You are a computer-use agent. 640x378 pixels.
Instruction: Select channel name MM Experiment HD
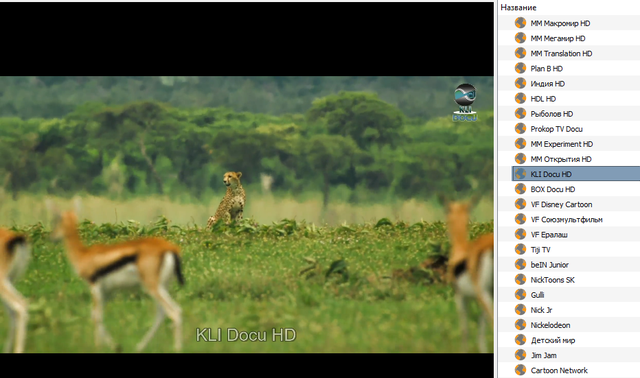pyautogui.click(x=562, y=144)
